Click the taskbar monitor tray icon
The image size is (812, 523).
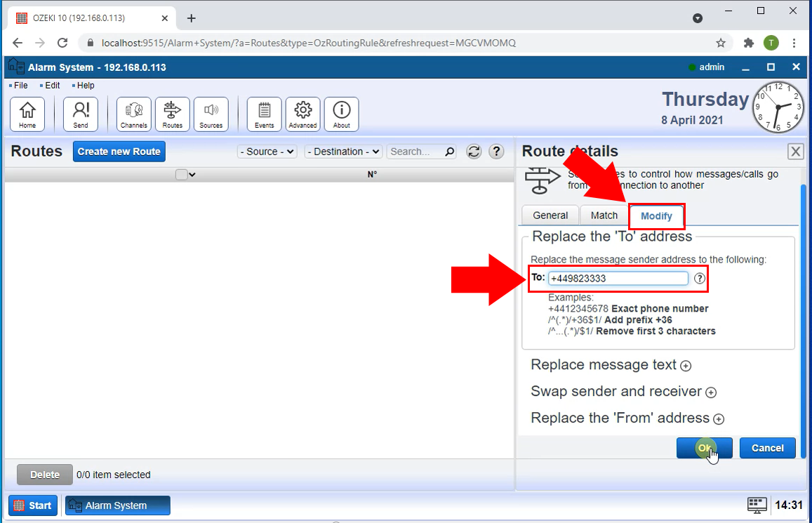point(757,505)
